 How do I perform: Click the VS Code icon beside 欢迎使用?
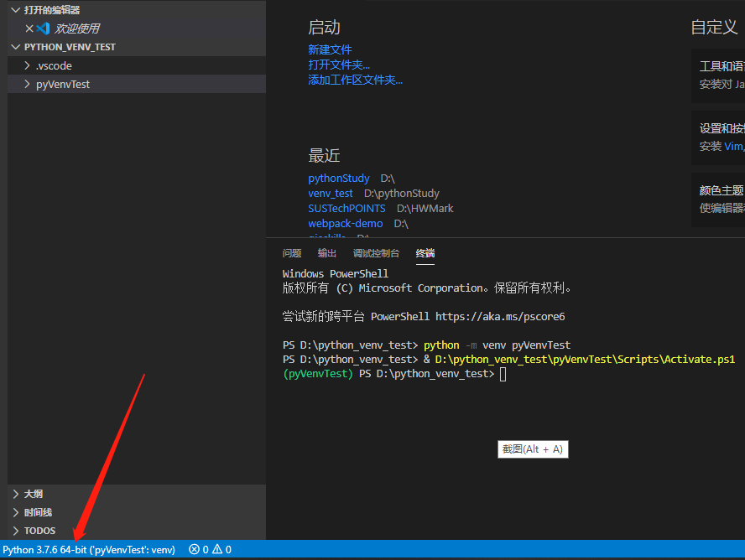click(x=44, y=29)
